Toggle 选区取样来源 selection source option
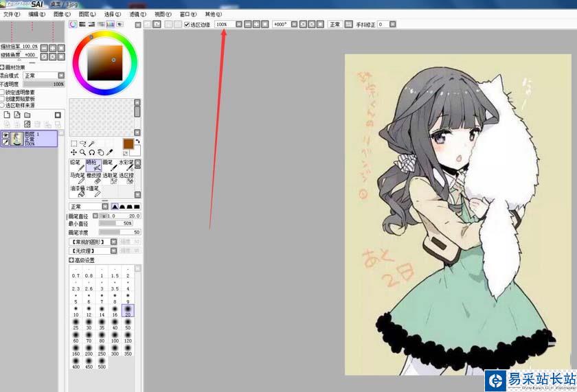The width and height of the screenshot is (577, 392). [2, 105]
